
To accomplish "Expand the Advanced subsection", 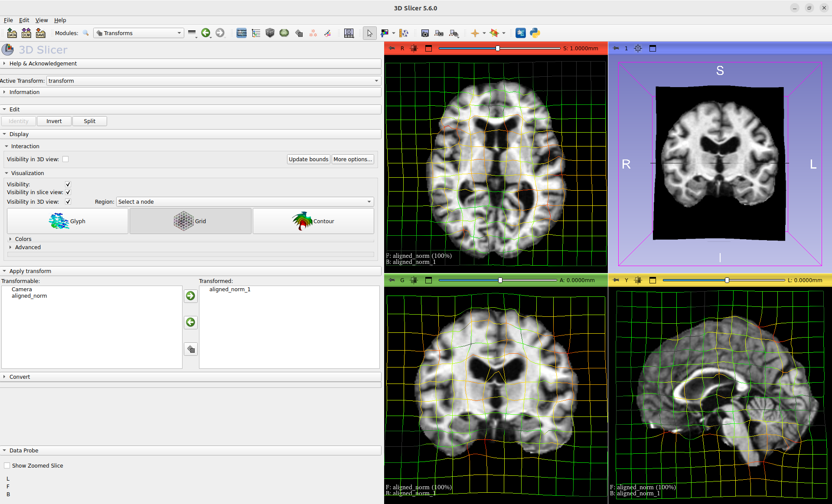I will [x=28, y=247].
